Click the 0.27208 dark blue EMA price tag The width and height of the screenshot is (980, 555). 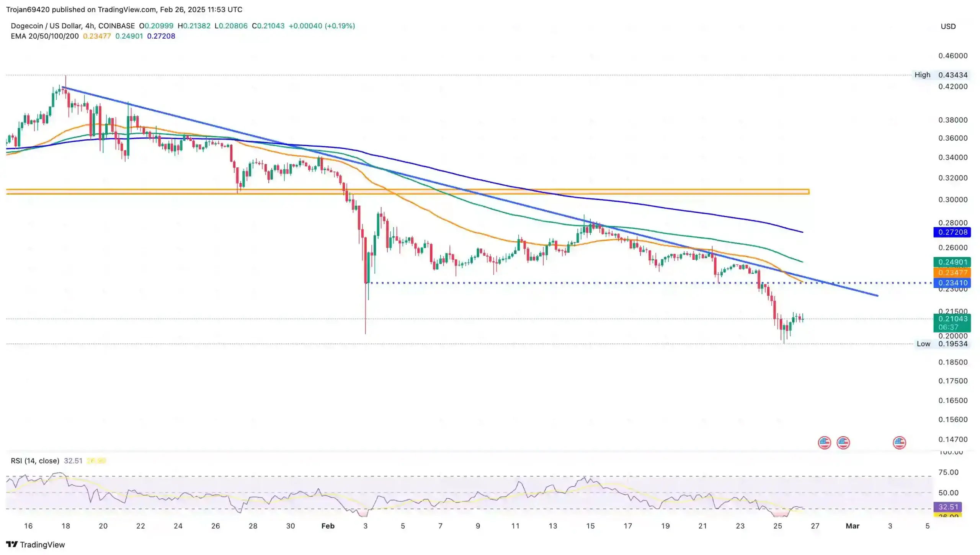[952, 232]
